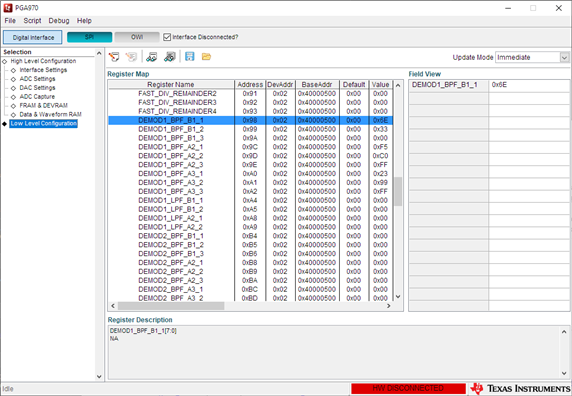Click the Read All Registers binoculars icon
Viewport: 572px width, 396px height.
pos(170,57)
